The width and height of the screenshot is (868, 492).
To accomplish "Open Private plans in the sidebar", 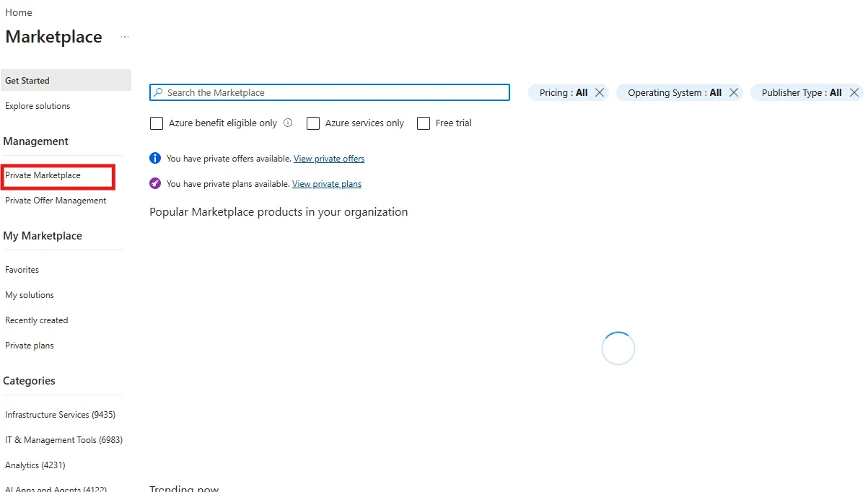I will [x=30, y=346].
